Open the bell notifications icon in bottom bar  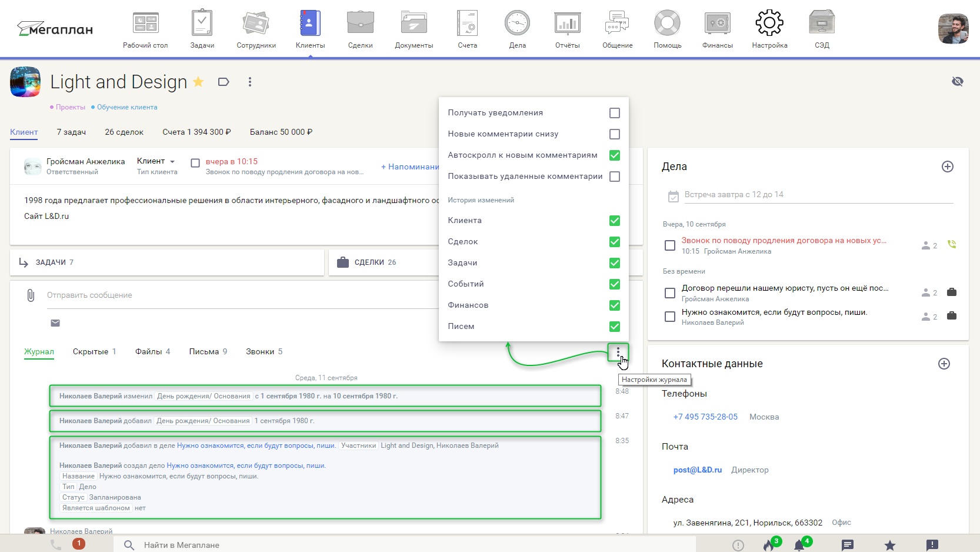click(x=799, y=545)
